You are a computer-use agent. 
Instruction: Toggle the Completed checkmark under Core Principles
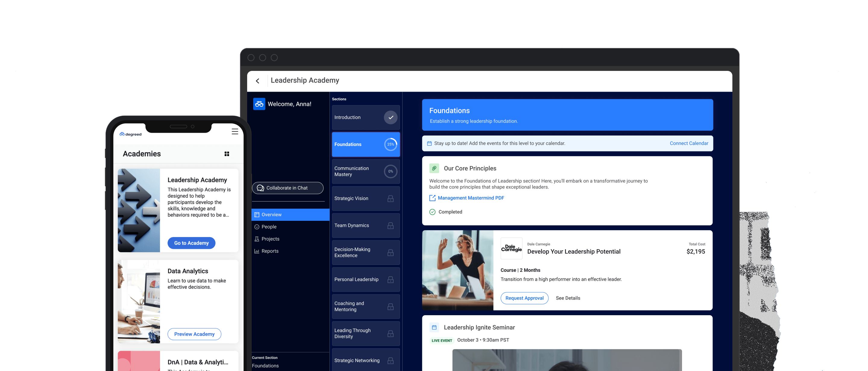[x=432, y=212]
